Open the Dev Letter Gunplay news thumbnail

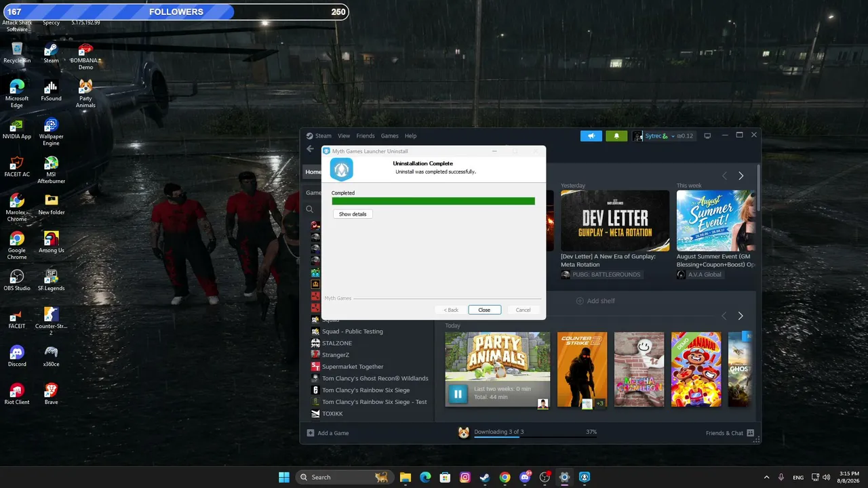(615, 220)
